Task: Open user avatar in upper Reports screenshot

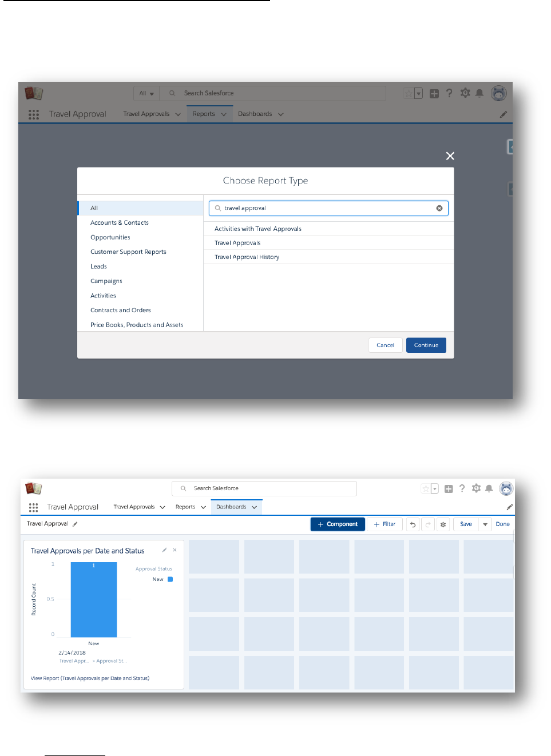Action: [x=499, y=93]
